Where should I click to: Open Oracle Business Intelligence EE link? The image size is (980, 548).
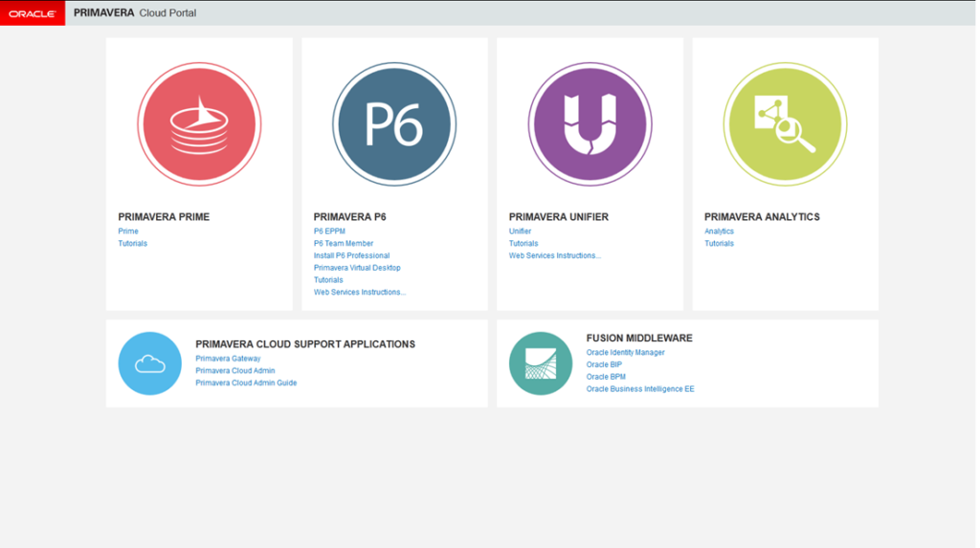tap(640, 389)
